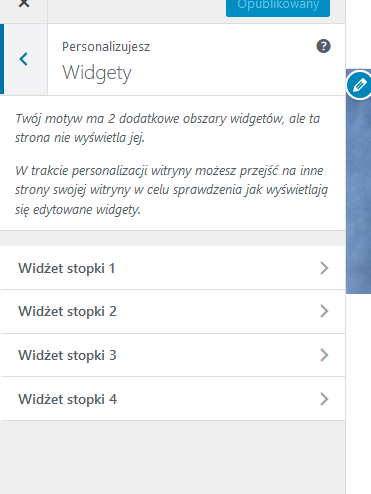The width and height of the screenshot is (371, 494).
Task: Click the blue accent bar beside back arrow
Action: tap(2, 59)
